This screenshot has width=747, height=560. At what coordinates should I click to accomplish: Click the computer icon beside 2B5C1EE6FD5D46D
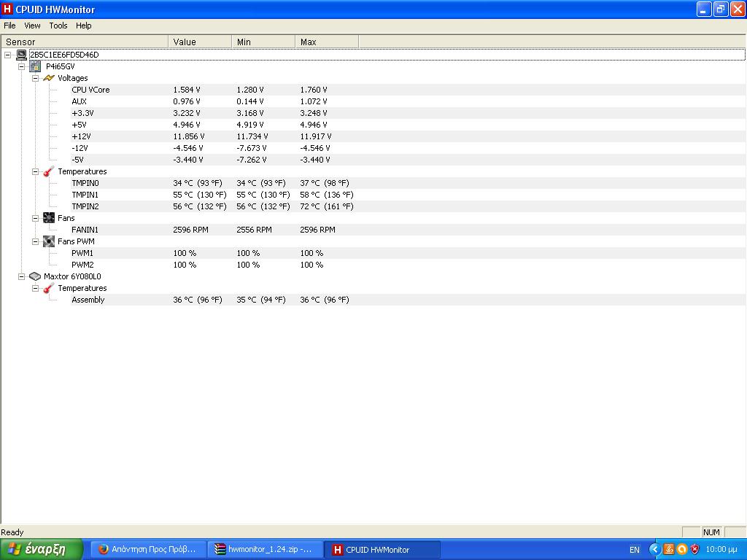(x=21, y=55)
